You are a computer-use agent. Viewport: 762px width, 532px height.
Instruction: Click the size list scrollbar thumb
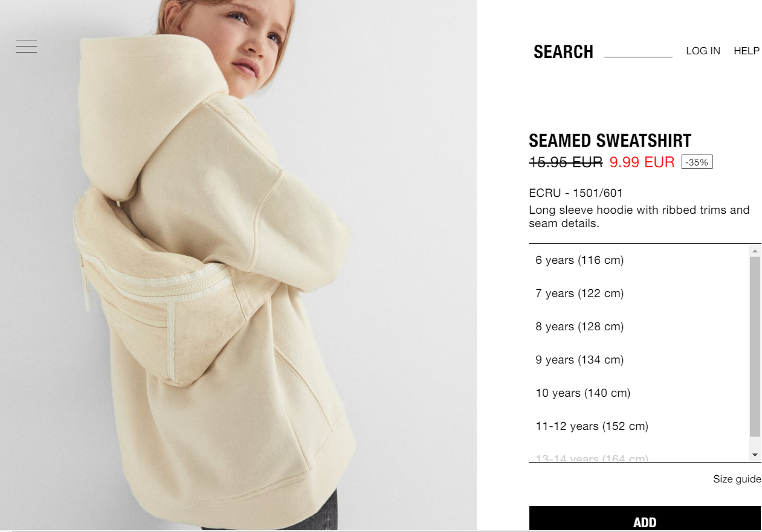pyautogui.click(x=755, y=347)
